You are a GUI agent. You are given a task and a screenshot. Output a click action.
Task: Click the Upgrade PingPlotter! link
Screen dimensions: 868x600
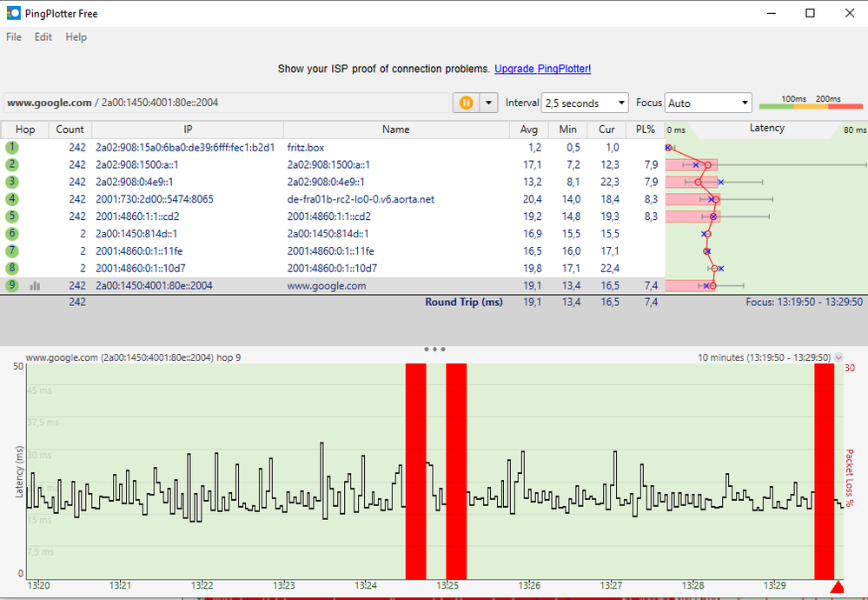[x=542, y=69]
